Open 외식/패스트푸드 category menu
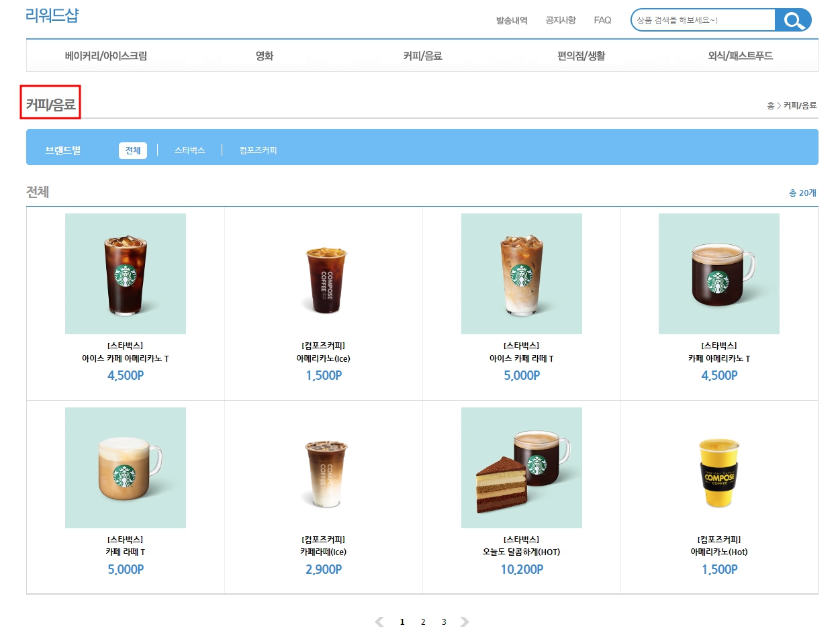Viewport: 840px width, 643px height. [741, 56]
